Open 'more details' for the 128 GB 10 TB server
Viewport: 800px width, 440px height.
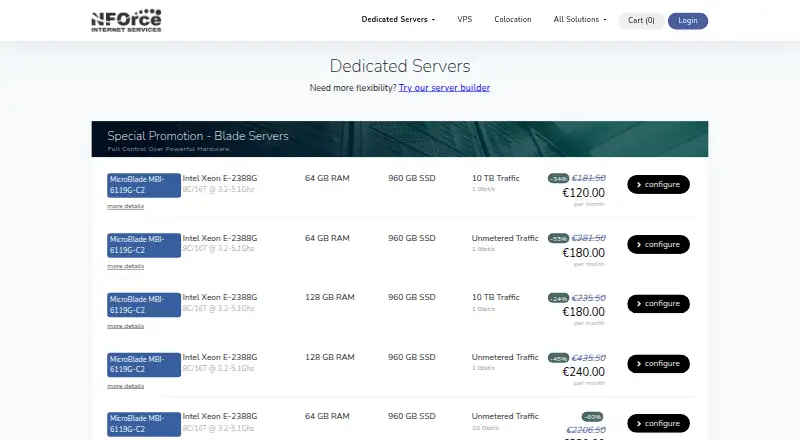(x=126, y=326)
